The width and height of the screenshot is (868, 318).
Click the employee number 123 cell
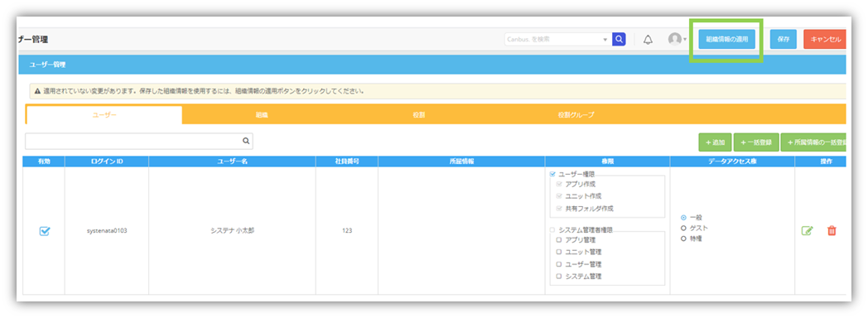[347, 230]
